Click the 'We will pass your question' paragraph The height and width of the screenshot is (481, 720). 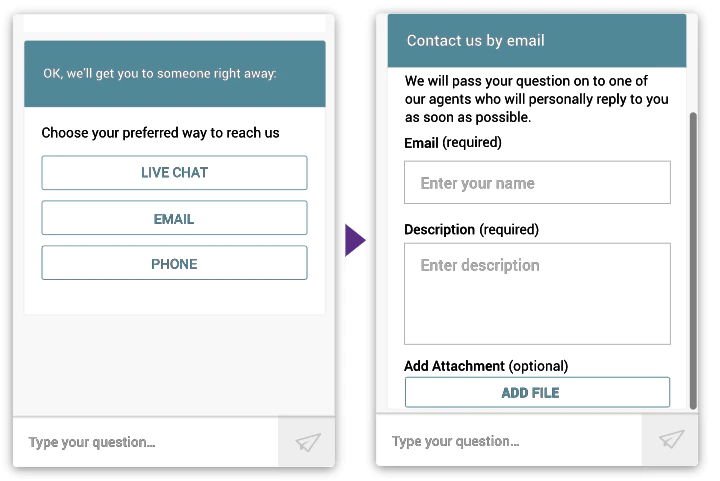tap(536, 99)
